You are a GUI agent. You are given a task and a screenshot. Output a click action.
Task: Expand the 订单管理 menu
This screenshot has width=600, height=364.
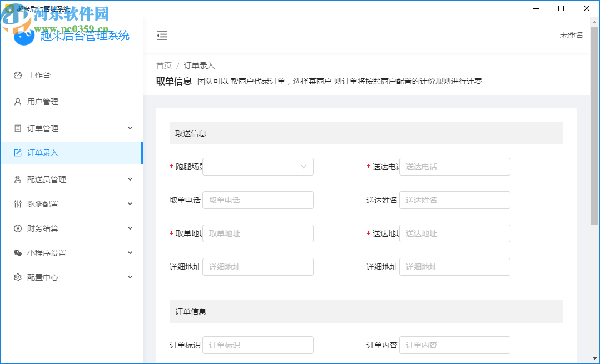(x=130, y=128)
